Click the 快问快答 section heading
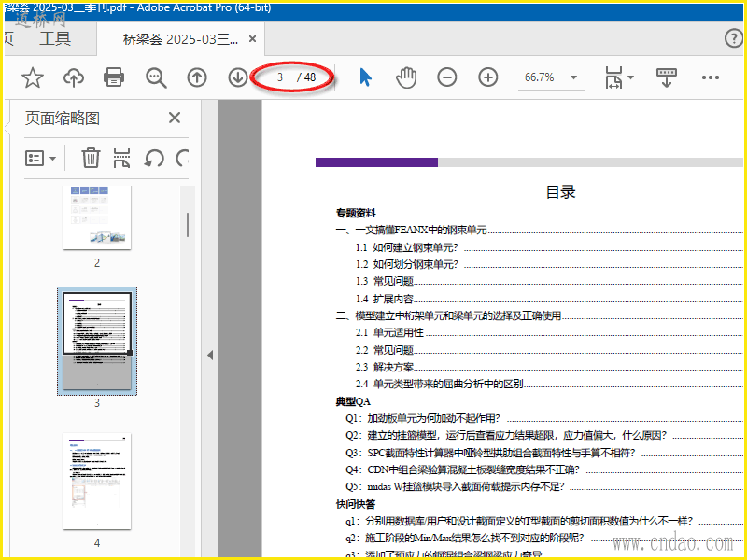 click(356, 504)
